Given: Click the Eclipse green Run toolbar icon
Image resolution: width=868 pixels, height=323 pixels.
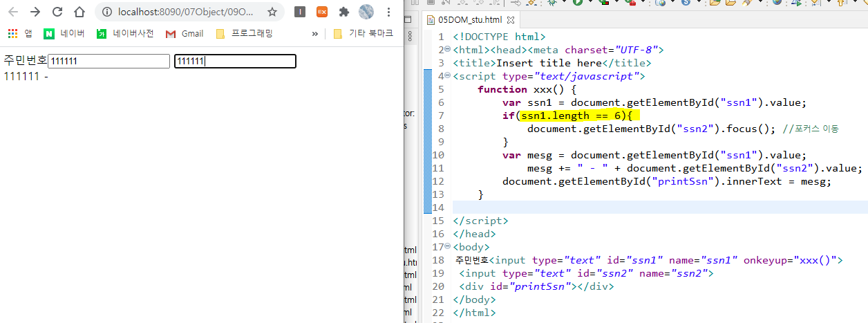Looking at the screenshot, I should click(x=576, y=3).
